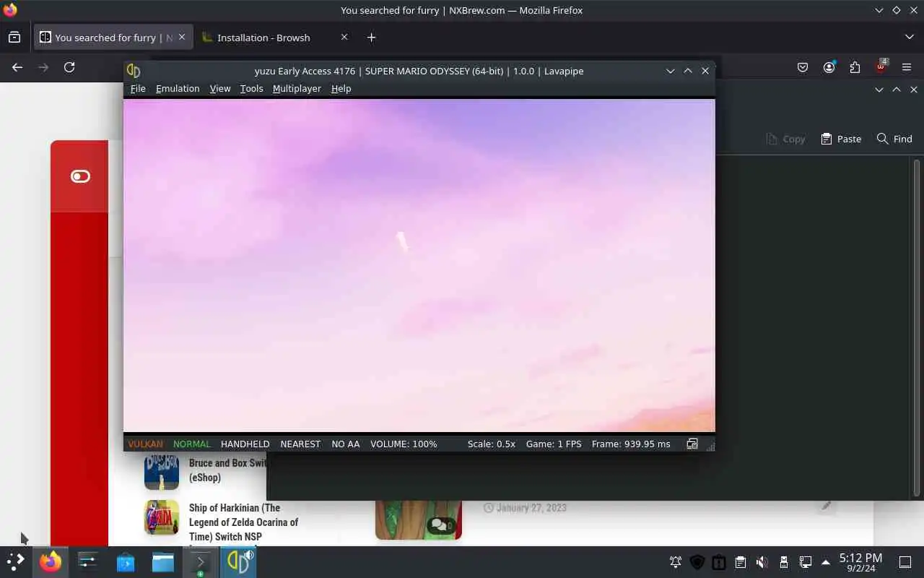
Task: Expand the Firefox list all tabs dropdown
Action: (x=910, y=37)
